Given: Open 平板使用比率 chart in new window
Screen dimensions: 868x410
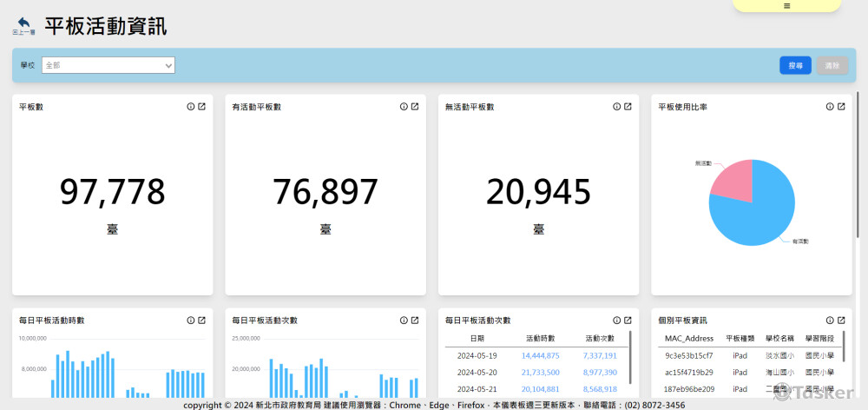Looking at the screenshot, I should [x=841, y=107].
